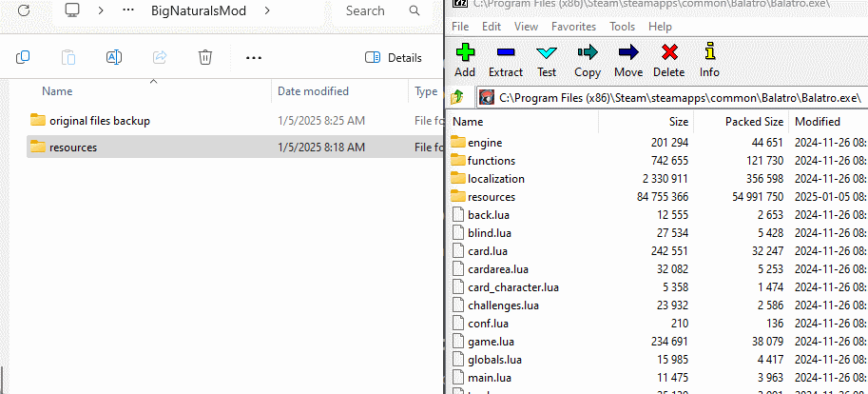The image size is (868, 394).
Task: Click the Explorer share icon
Action: pos(160,57)
